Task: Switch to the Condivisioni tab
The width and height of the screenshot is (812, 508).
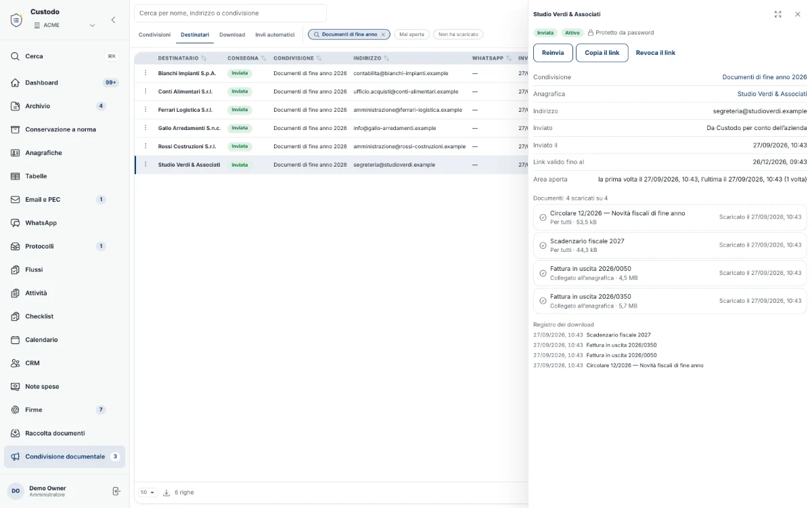Action: pos(154,35)
